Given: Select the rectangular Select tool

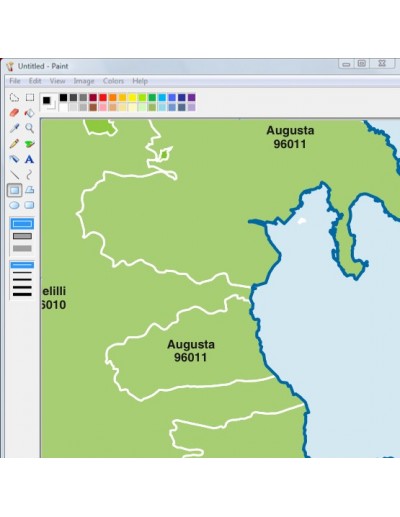Looking at the screenshot, I should pyautogui.click(x=30, y=97).
